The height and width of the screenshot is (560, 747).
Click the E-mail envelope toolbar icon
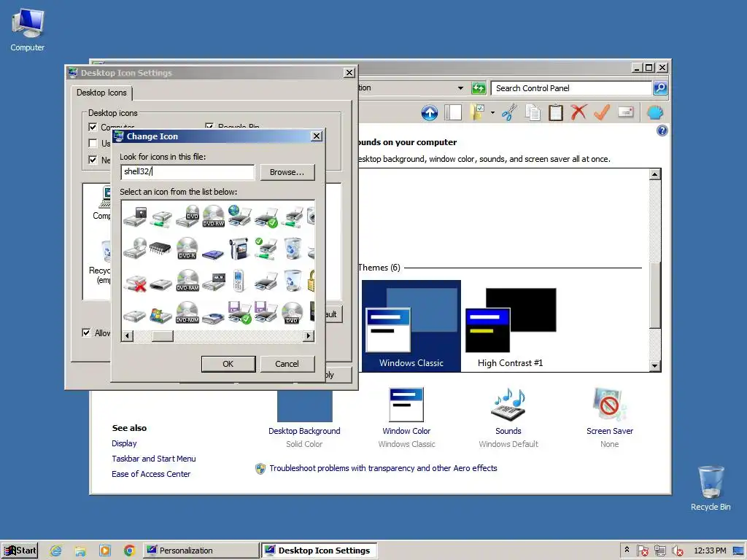pos(625,112)
